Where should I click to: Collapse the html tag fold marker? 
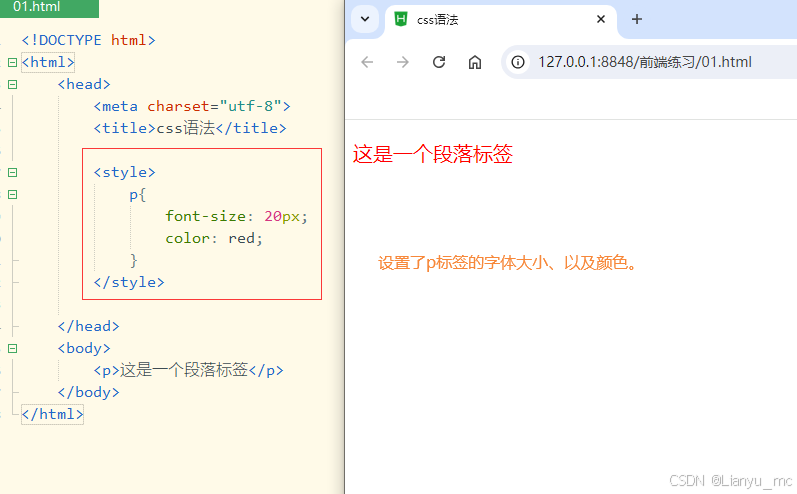[x=13, y=63]
